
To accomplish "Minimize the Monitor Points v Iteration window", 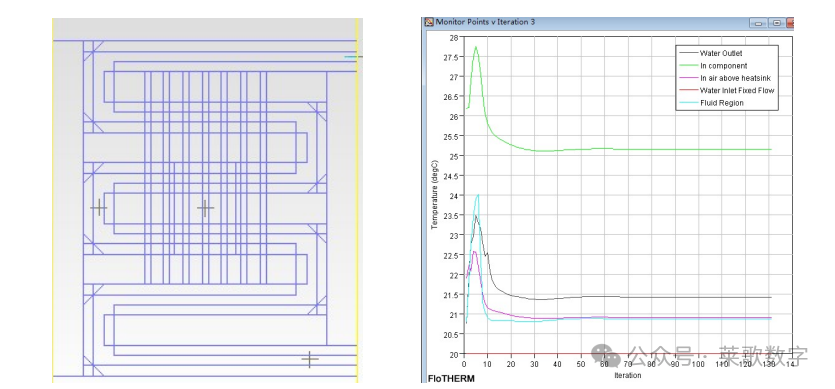I will 758,22.
